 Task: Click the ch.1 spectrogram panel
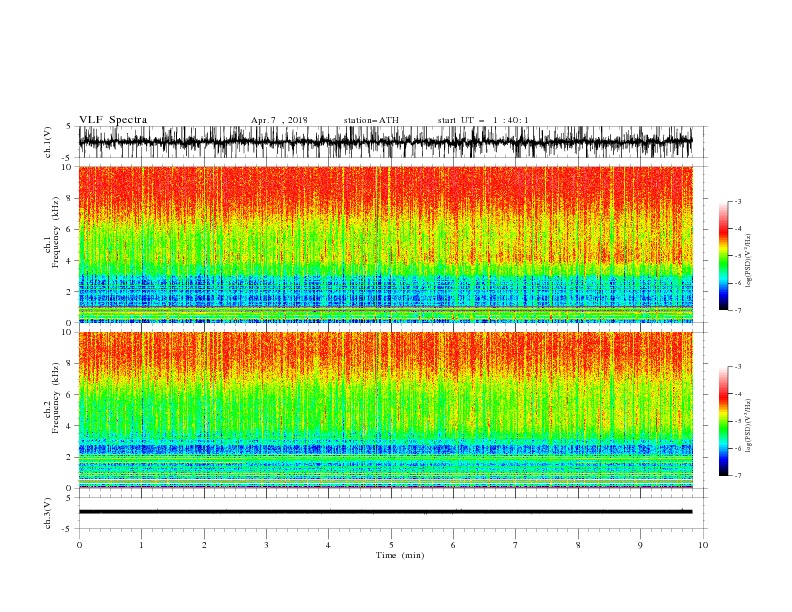click(385, 244)
